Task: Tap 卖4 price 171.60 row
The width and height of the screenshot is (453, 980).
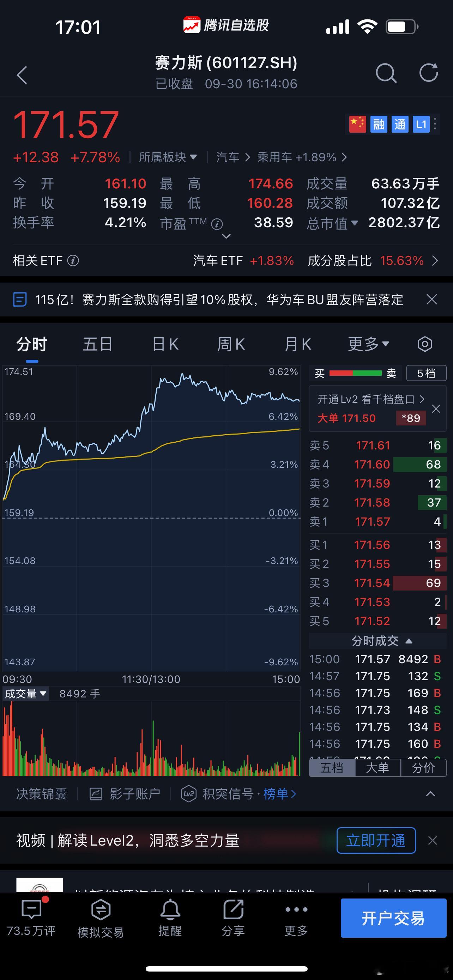Action: tap(378, 465)
